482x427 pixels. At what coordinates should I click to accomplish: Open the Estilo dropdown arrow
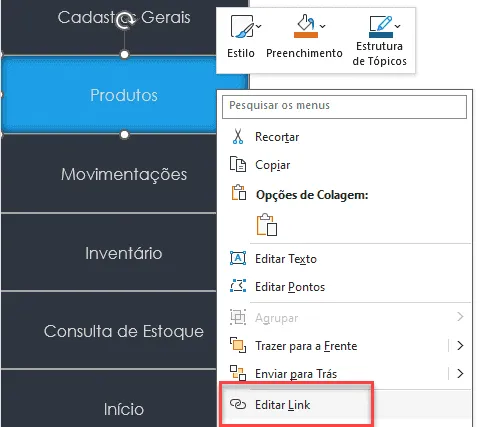(259, 26)
